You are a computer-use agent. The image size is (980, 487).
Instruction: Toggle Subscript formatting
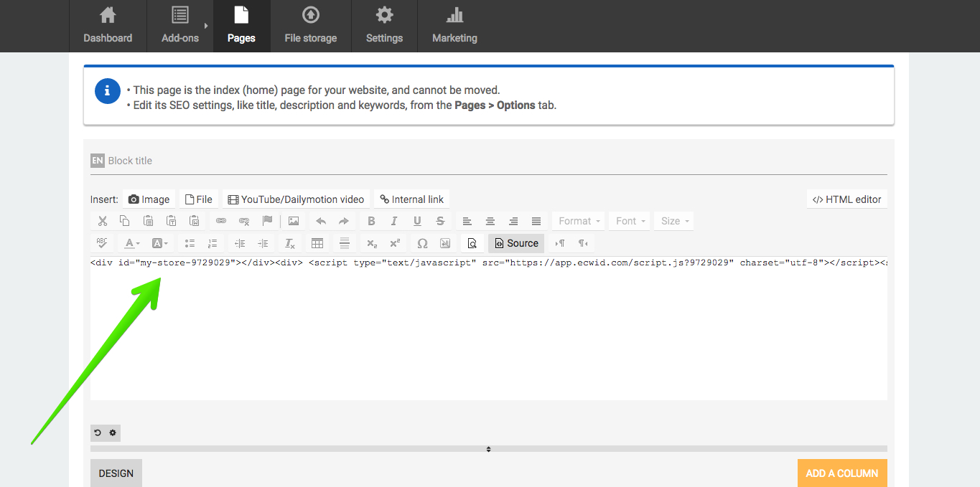[x=372, y=243]
